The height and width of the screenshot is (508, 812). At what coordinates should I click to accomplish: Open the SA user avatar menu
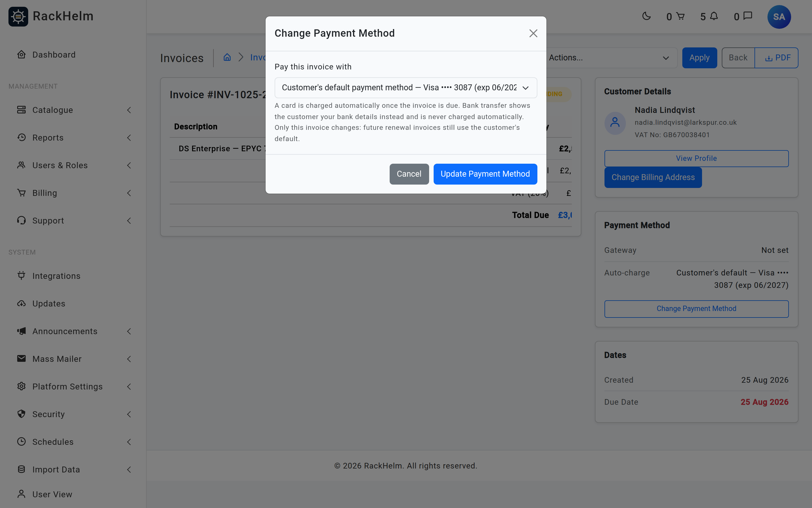[x=779, y=17]
